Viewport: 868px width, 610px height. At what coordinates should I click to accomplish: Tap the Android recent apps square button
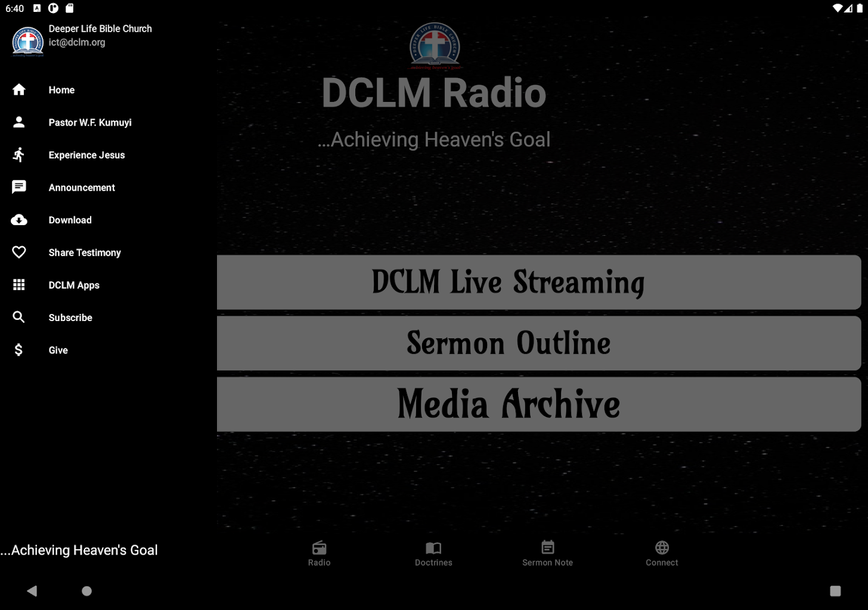[x=835, y=591]
